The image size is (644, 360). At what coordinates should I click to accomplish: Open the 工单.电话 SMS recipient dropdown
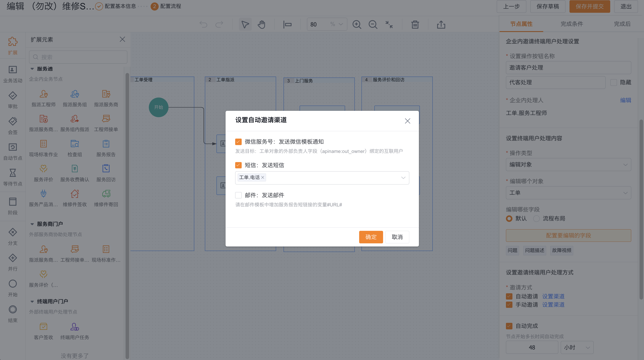coord(403,178)
